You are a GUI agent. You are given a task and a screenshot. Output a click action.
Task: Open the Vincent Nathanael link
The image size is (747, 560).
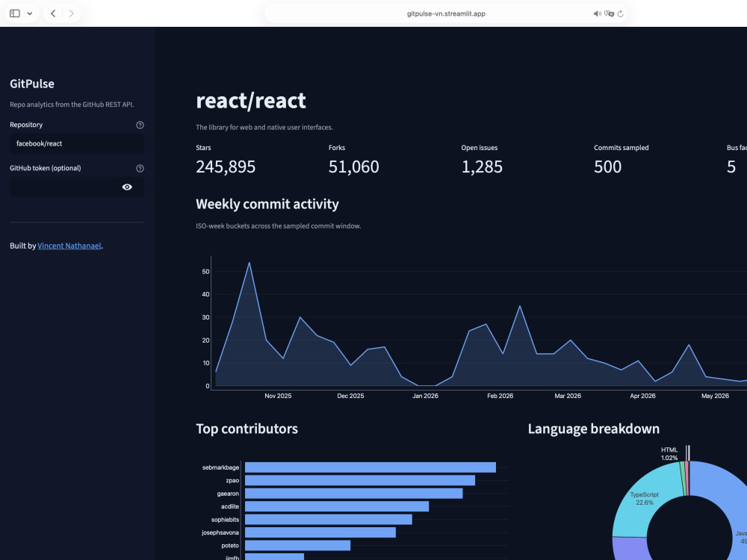(x=69, y=246)
